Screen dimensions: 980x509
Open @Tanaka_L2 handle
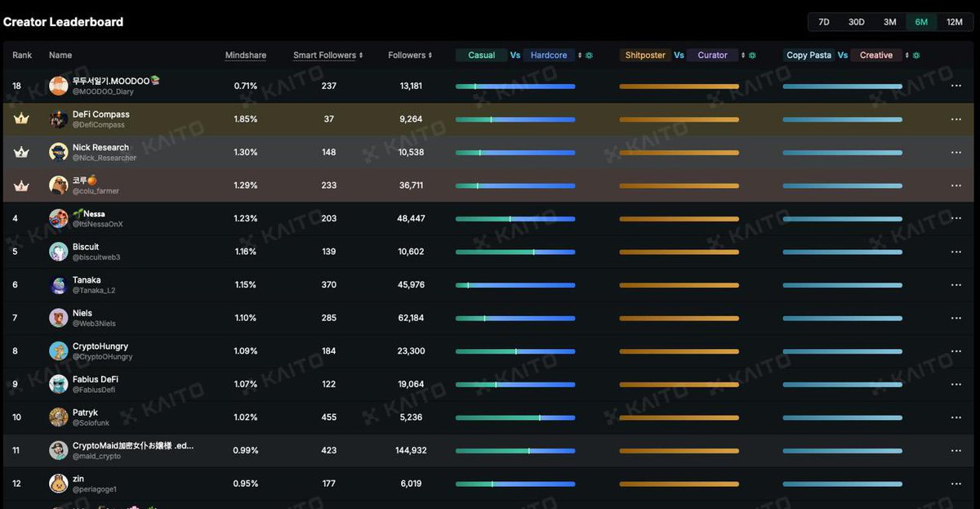point(94,291)
